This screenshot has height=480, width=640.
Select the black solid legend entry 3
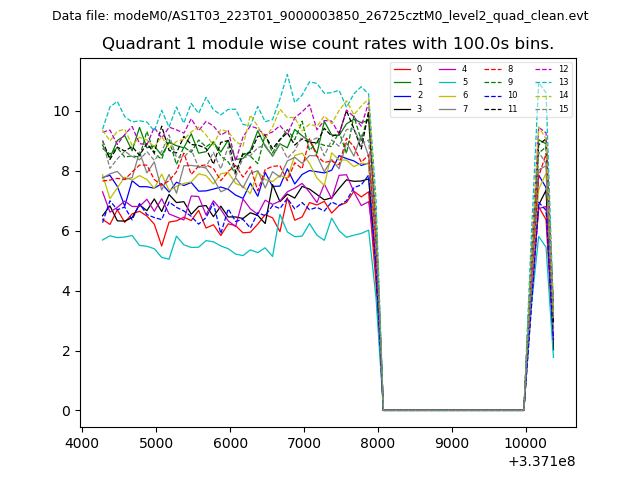[x=403, y=108]
